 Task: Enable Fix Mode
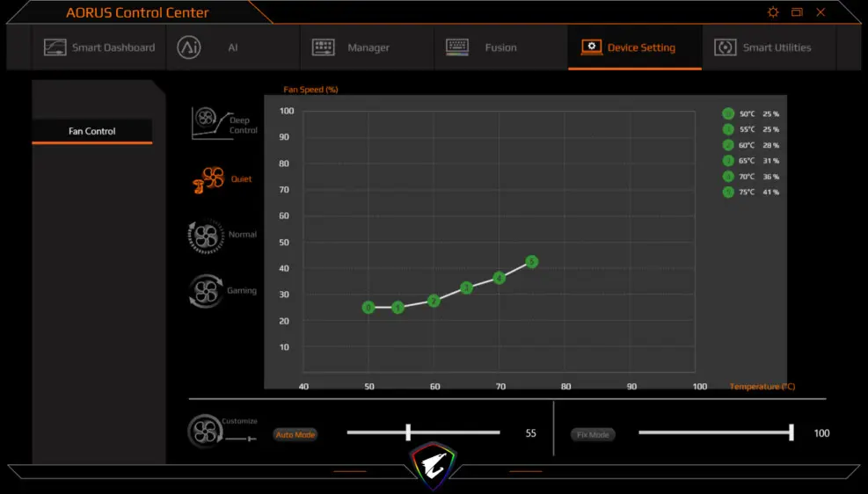pyautogui.click(x=593, y=435)
